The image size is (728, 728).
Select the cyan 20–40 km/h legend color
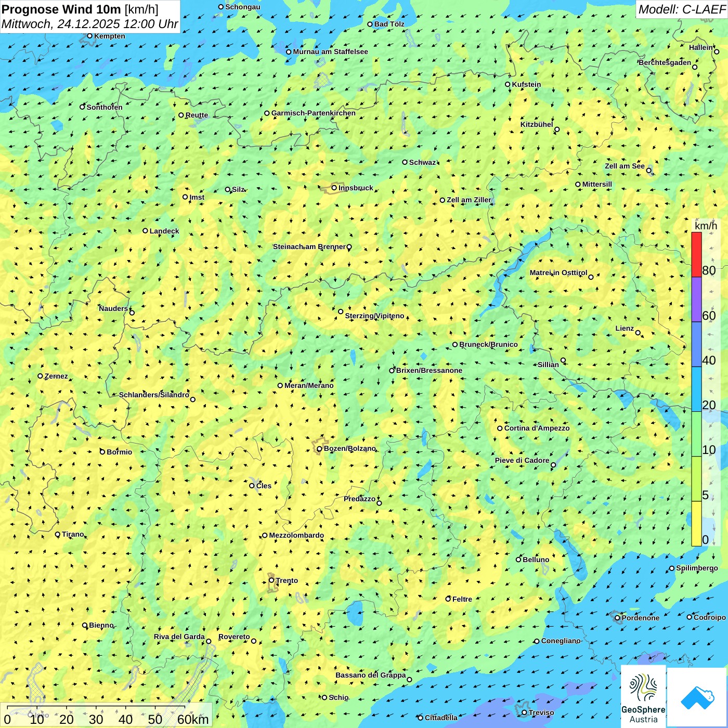click(x=696, y=389)
